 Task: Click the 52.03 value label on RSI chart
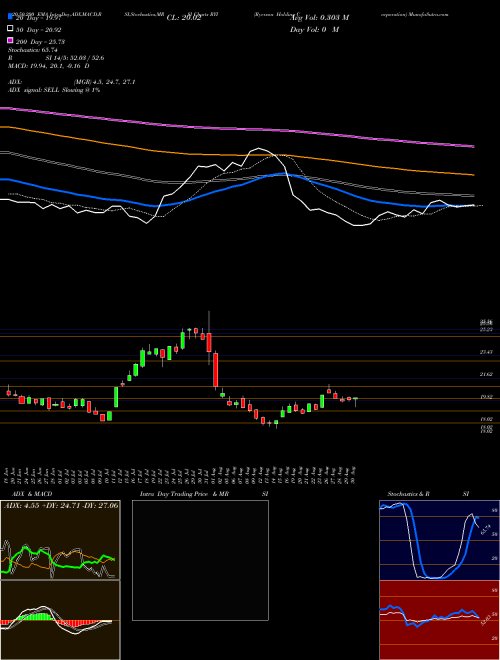pos(485,620)
